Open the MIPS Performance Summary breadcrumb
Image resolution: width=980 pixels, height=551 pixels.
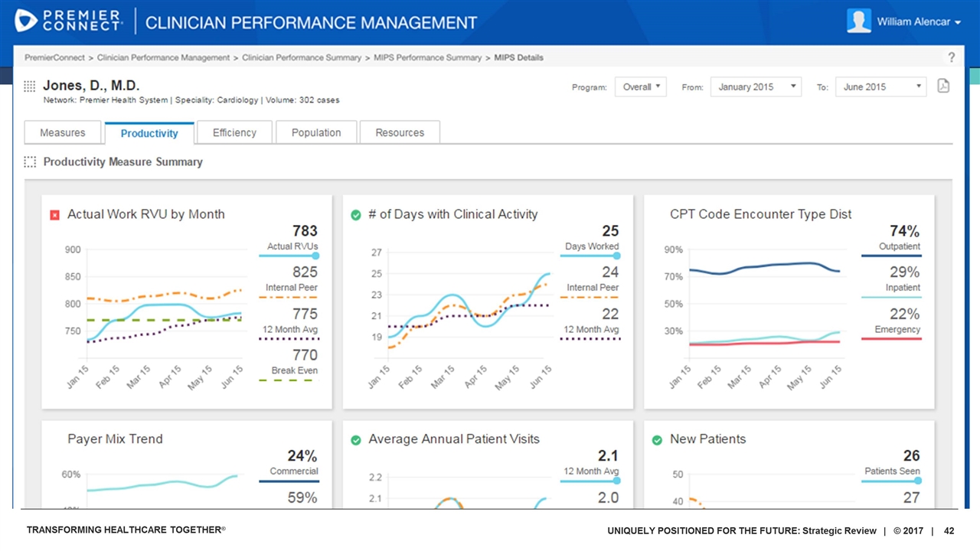click(428, 57)
